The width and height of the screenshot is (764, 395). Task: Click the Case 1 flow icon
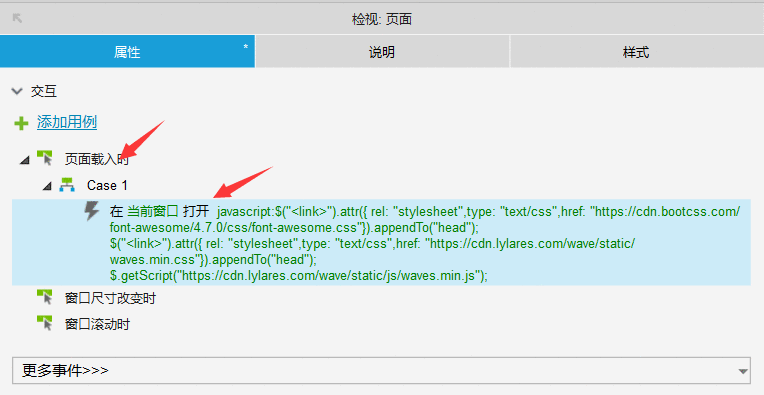(x=67, y=185)
